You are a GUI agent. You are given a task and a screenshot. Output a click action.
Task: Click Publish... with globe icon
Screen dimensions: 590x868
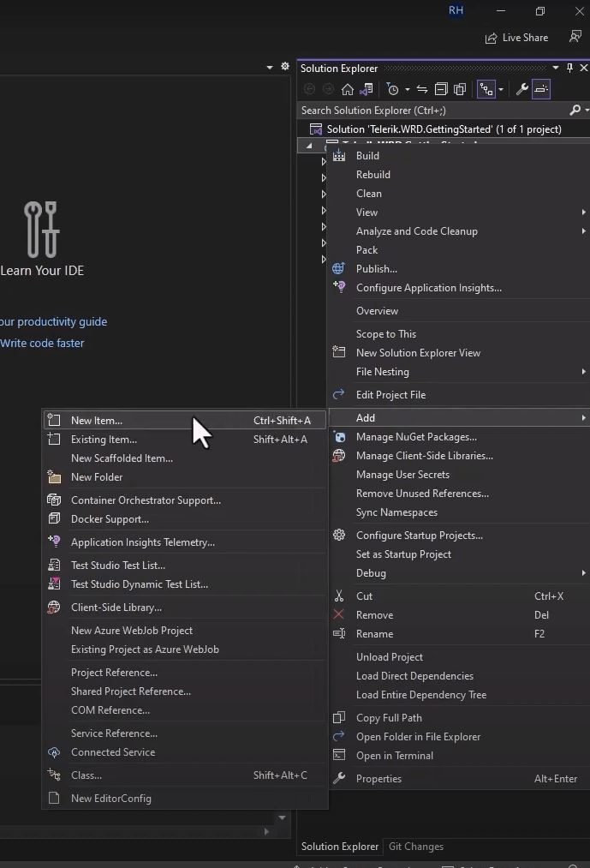click(459, 268)
